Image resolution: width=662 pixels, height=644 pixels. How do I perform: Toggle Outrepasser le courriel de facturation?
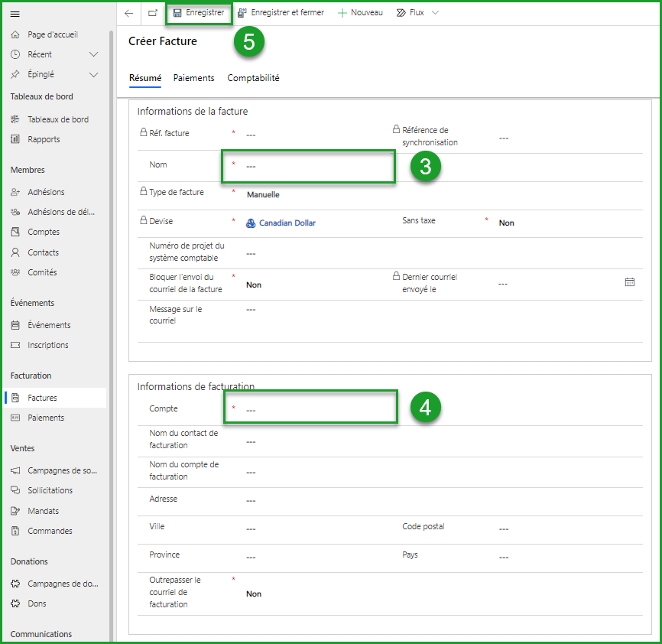253,593
